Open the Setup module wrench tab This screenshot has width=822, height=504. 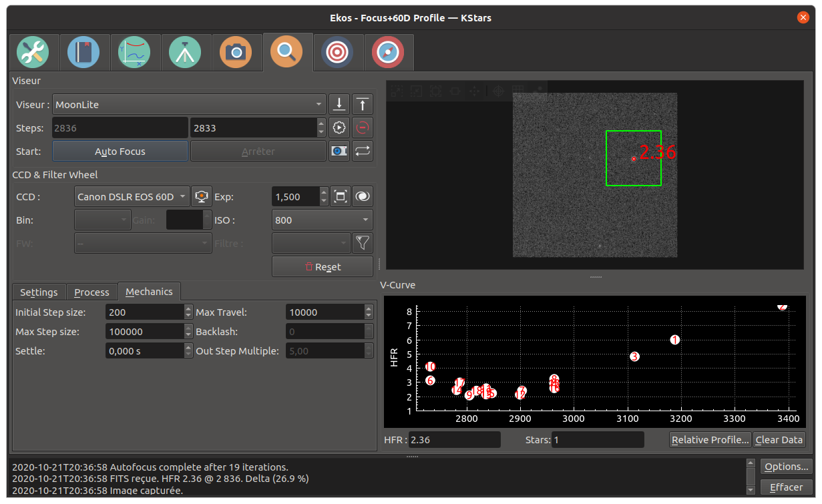pyautogui.click(x=33, y=52)
